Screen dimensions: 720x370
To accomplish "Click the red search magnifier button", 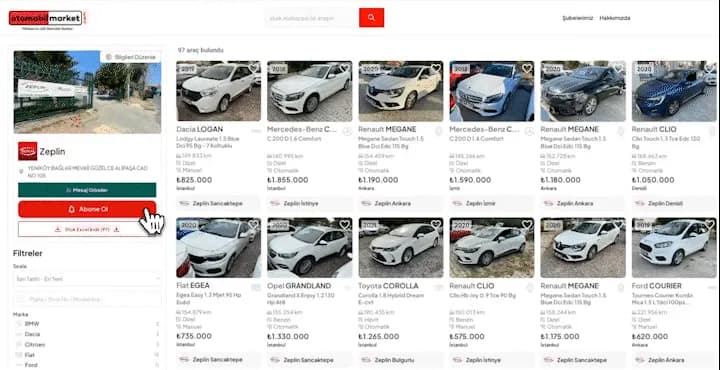I will coord(371,17).
